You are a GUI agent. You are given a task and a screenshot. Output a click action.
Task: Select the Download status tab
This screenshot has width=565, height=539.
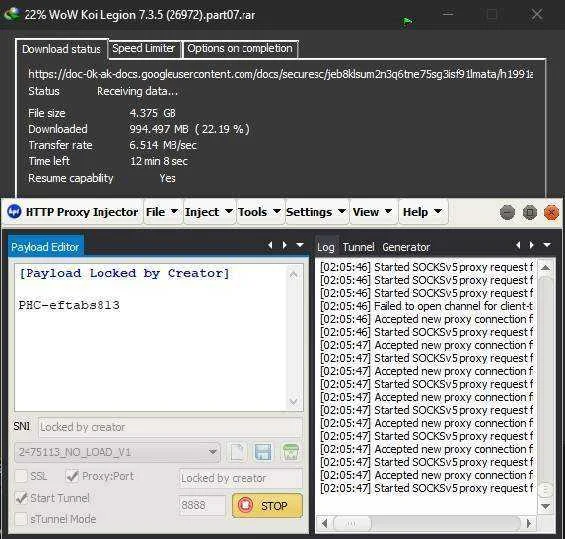(x=61, y=49)
